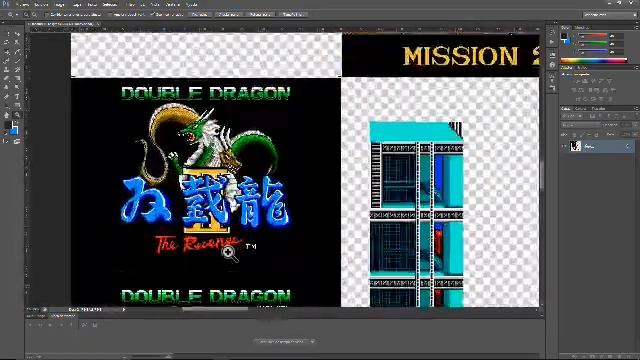Select the Gradient tool
Viewport: 640px width, 360px height.
17,78
